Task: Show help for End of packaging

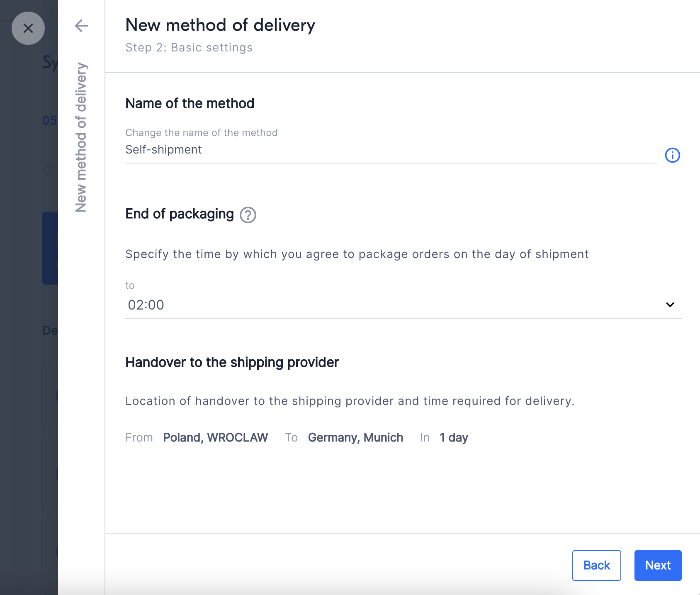Action: (248, 215)
